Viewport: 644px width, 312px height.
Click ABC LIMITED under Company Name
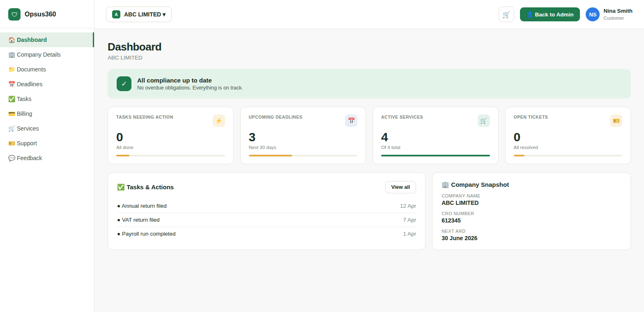click(460, 203)
